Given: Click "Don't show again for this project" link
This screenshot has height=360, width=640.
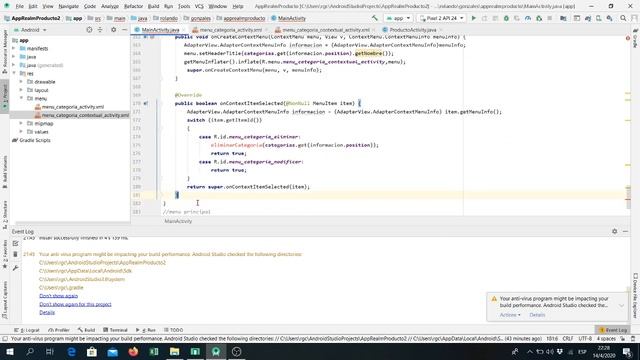Looking at the screenshot, I should point(75,304).
